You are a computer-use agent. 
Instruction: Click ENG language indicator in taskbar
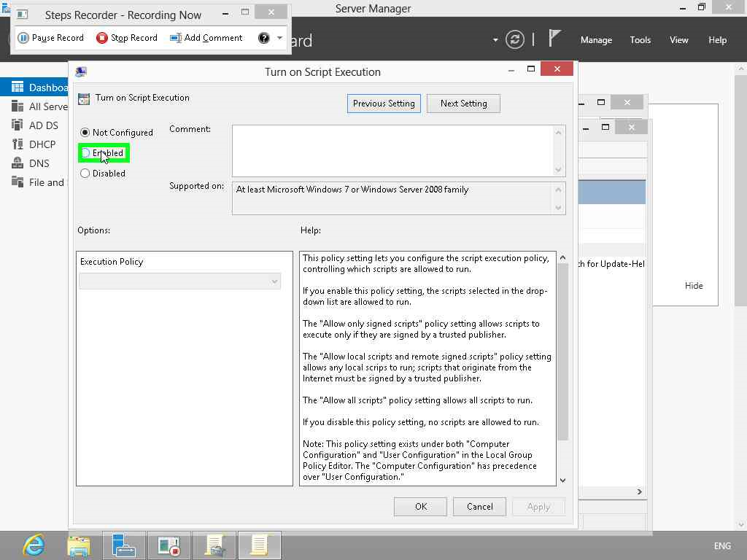(722, 545)
